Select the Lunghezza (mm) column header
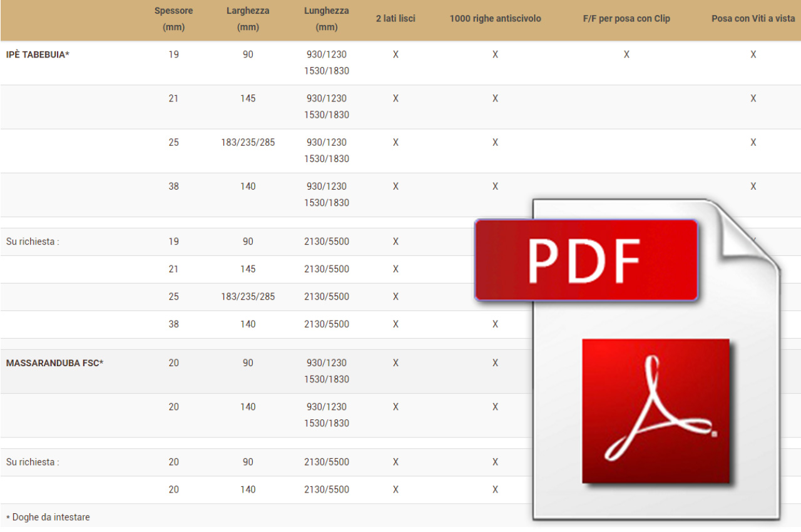Screen dimensions: 801x532 (327, 19)
